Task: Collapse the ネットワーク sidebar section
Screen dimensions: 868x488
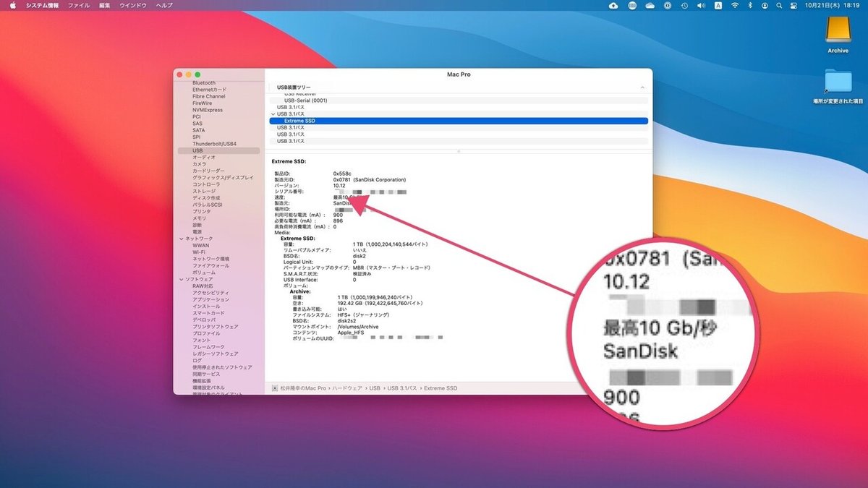Action: pos(180,239)
